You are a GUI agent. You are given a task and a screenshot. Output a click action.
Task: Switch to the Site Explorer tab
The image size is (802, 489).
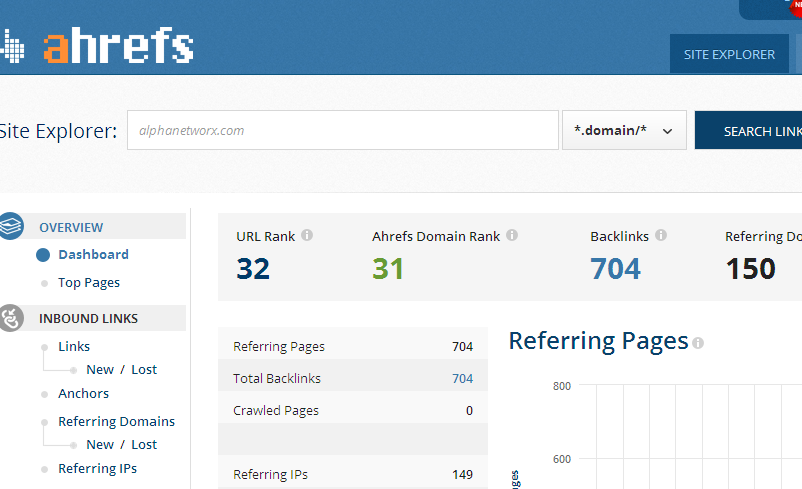(729, 54)
